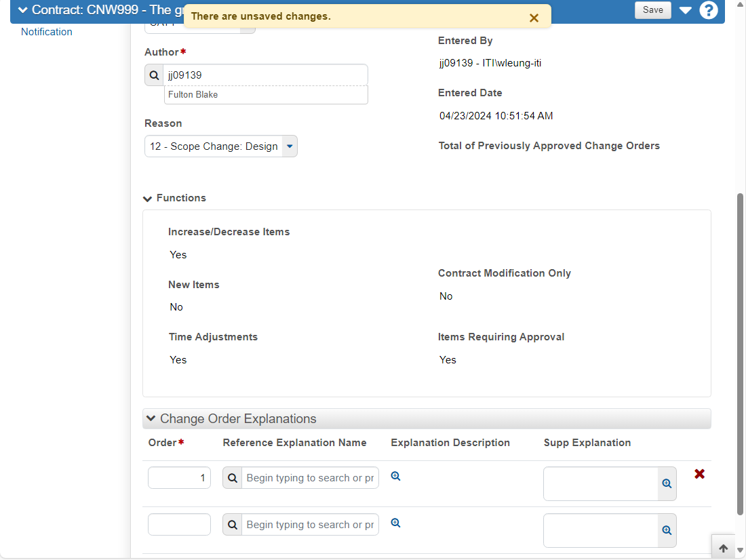The width and height of the screenshot is (746, 560).
Task: Open the Reason dropdown
Action: (x=221, y=146)
